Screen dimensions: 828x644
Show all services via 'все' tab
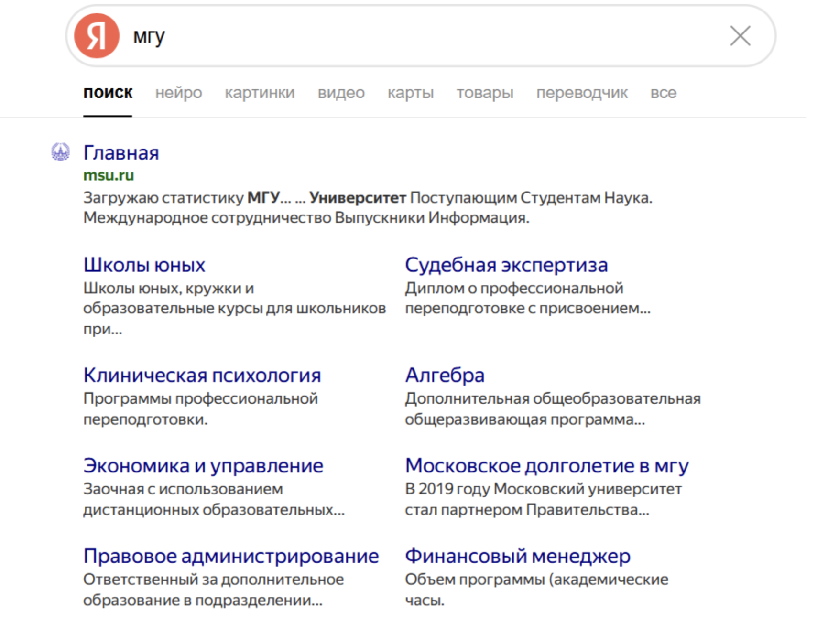[663, 93]
